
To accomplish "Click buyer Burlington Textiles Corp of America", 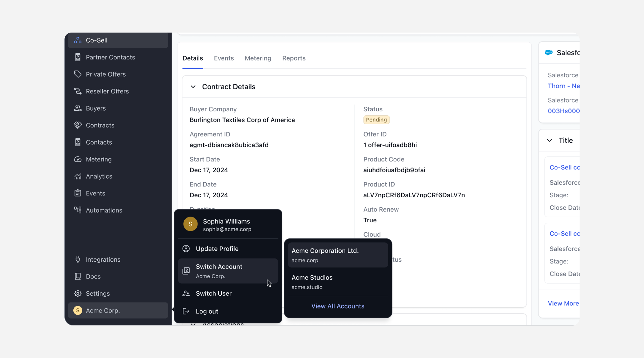I will click(242, 120).
